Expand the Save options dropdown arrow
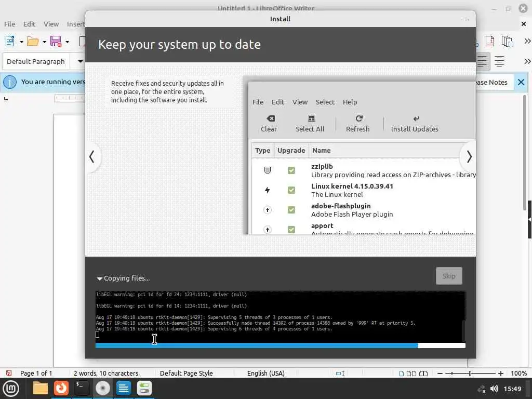The width and height of the screenshot is (532, 399). pyautogui.click(x=67, y=42)
